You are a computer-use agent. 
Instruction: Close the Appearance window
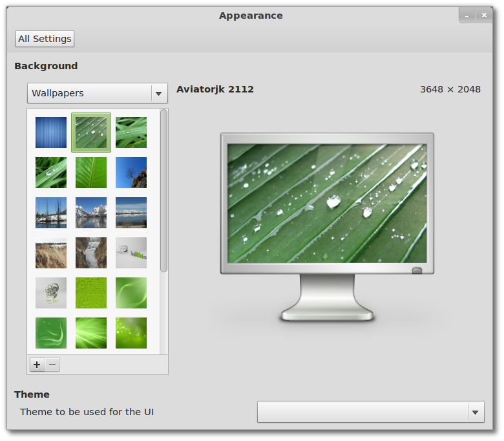(x=484, y=16)
